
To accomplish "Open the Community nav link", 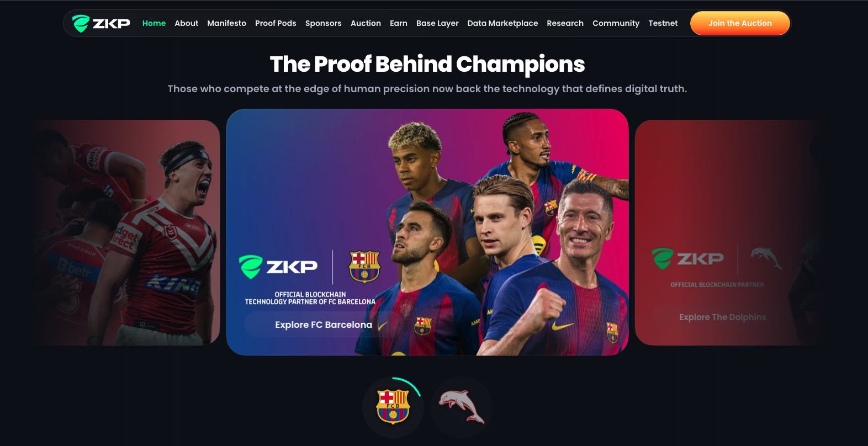I will 616,23.
